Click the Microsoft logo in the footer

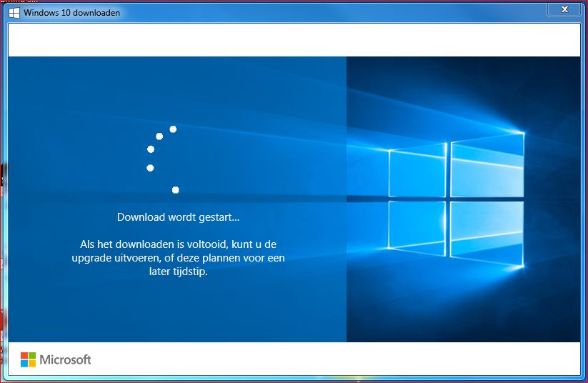point(56,359)
